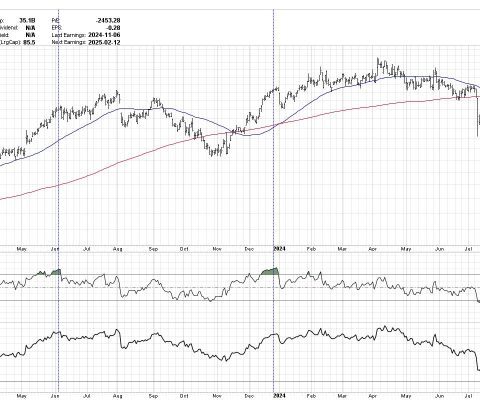
Task: Click the price low bars in early November 2023
Action: pyautogui.click(x=217, y=150)
